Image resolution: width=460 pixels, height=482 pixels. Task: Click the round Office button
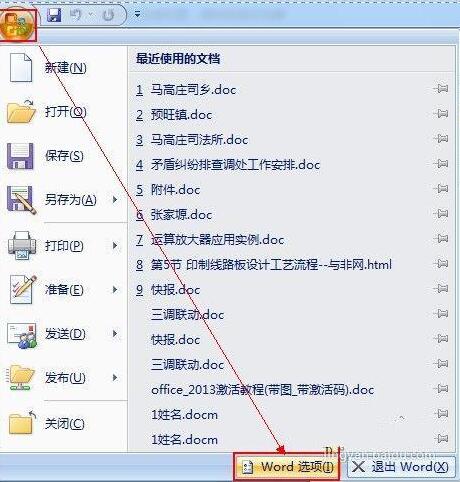click(18, 25)
